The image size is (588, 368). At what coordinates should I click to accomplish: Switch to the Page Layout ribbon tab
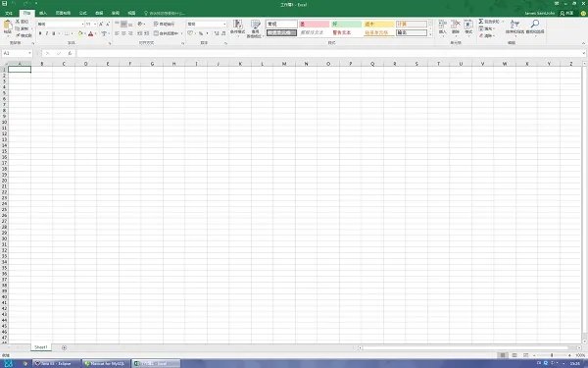pos(63,13)
